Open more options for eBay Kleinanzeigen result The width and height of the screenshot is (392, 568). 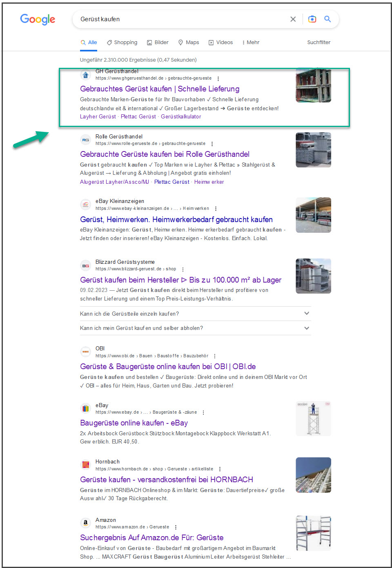(x=216, y=209)
